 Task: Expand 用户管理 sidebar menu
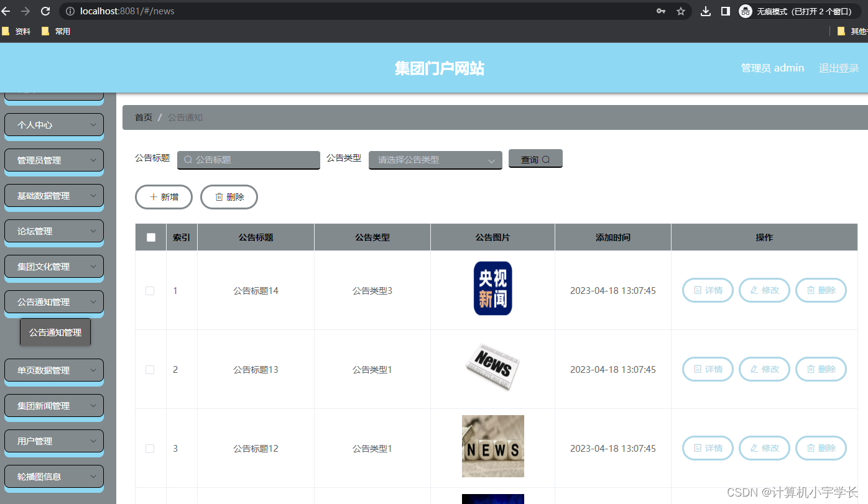pos(54,441)
